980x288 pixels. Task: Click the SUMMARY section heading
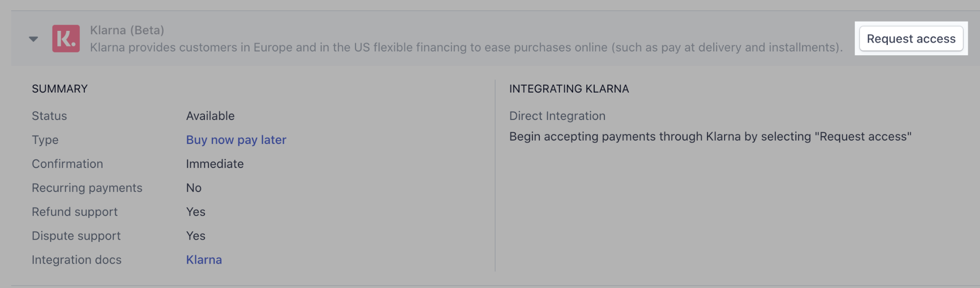point(59,89)
